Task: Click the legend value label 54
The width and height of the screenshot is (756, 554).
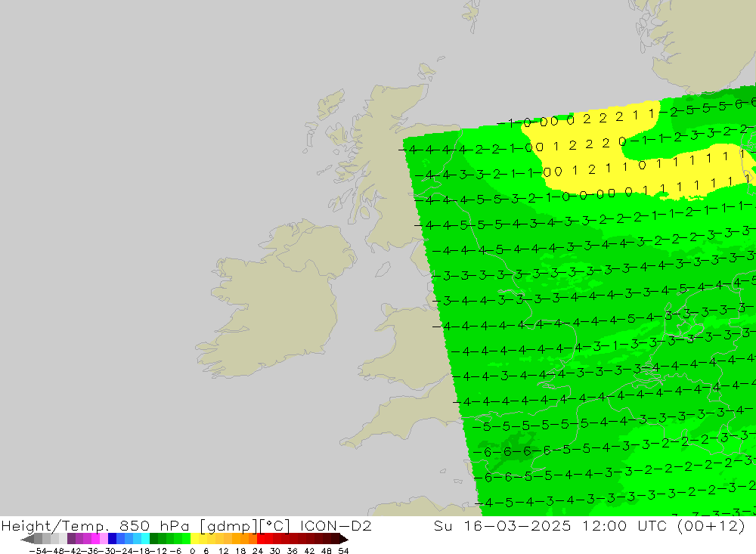Action: (343, 551)
